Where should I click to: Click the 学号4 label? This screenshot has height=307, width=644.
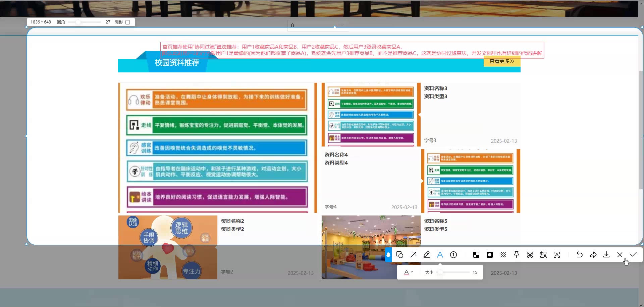[330, 207]
